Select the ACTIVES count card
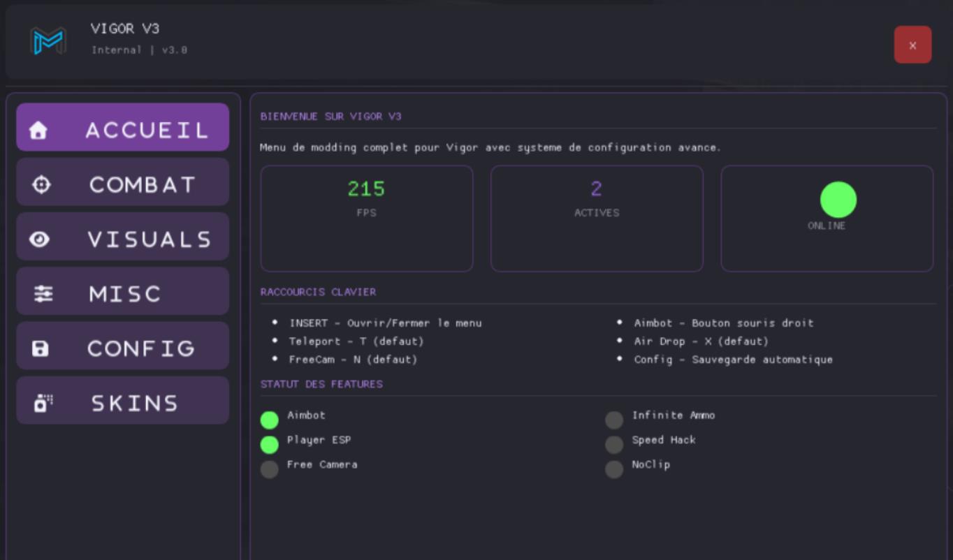The image size is (953, 560). [597, 218]
